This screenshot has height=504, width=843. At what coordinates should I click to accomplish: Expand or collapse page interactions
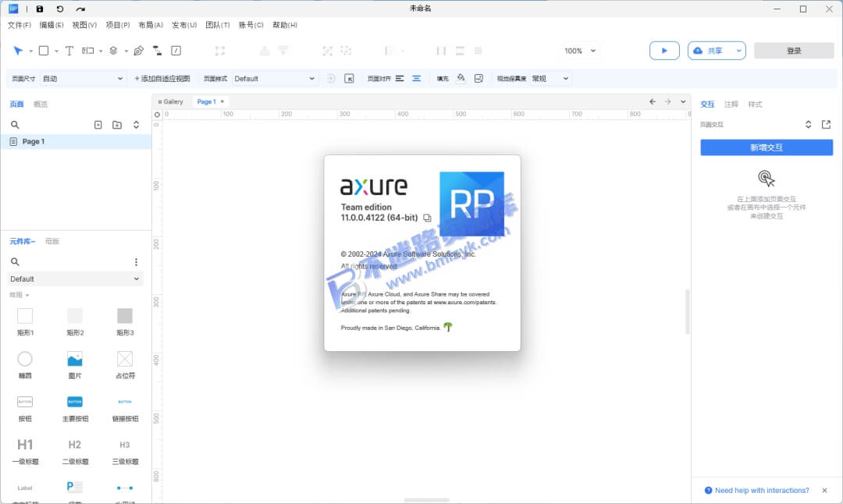click(x=808, y=125)
